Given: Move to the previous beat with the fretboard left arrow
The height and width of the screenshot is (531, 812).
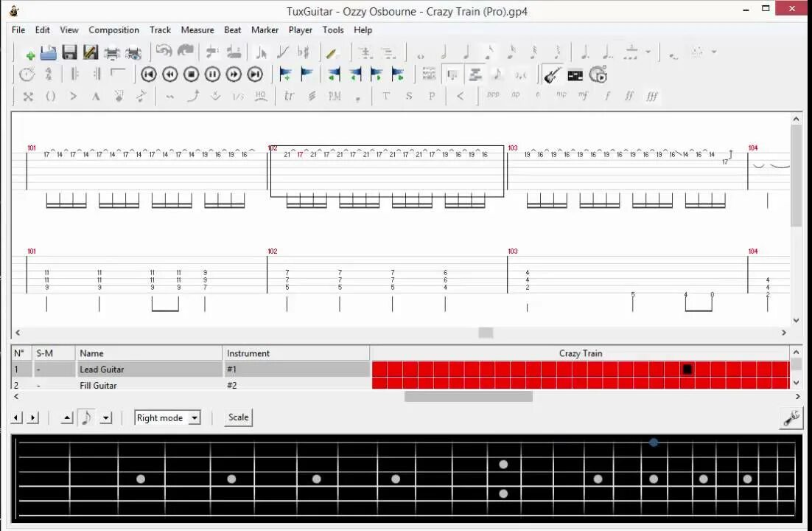Looking at the screenshot, I should click(x=16, y=418).
